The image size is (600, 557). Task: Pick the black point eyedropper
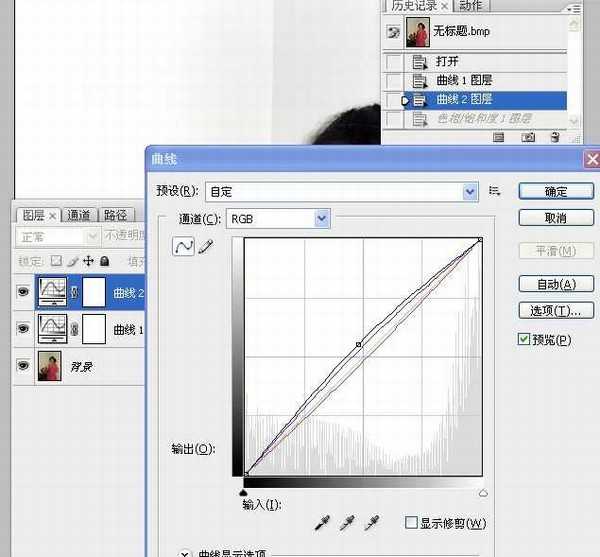click(x=323, y=522)
